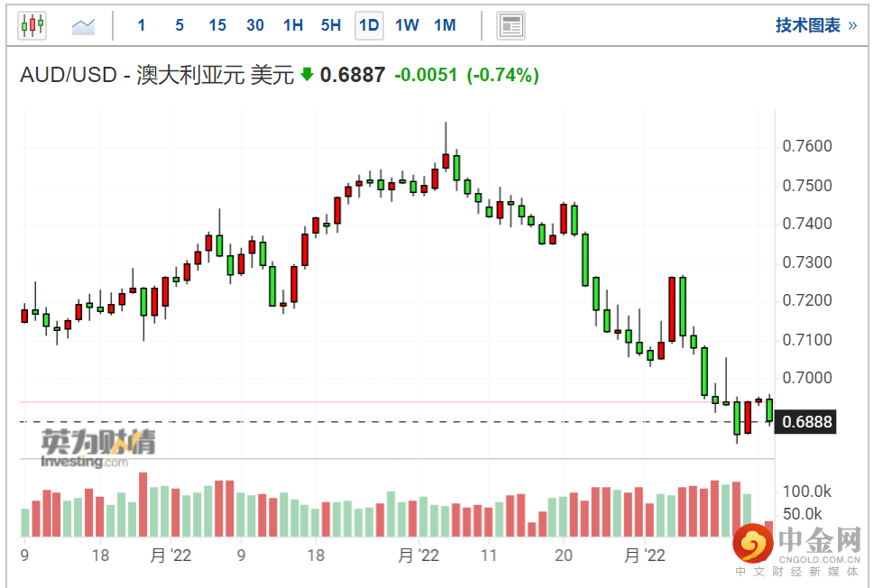Switch to 30 minute interval

255,25
